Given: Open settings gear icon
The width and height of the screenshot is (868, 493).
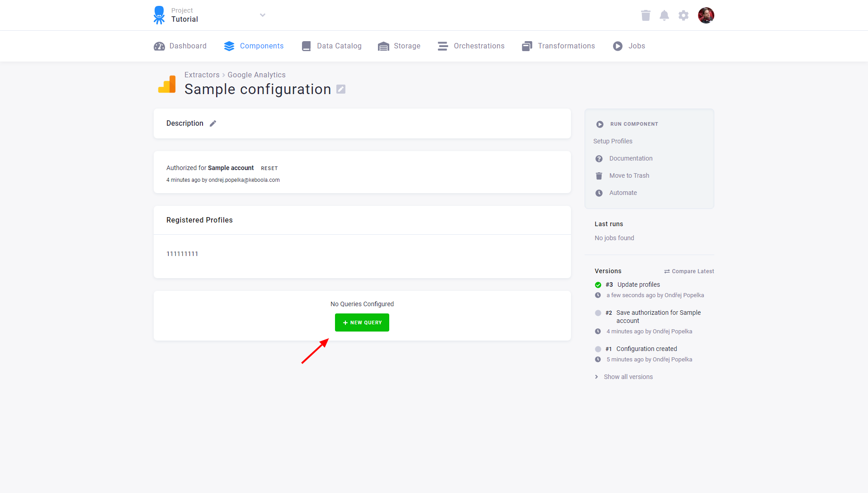Looking at the screenshot, I should click(x=684, y=15).
